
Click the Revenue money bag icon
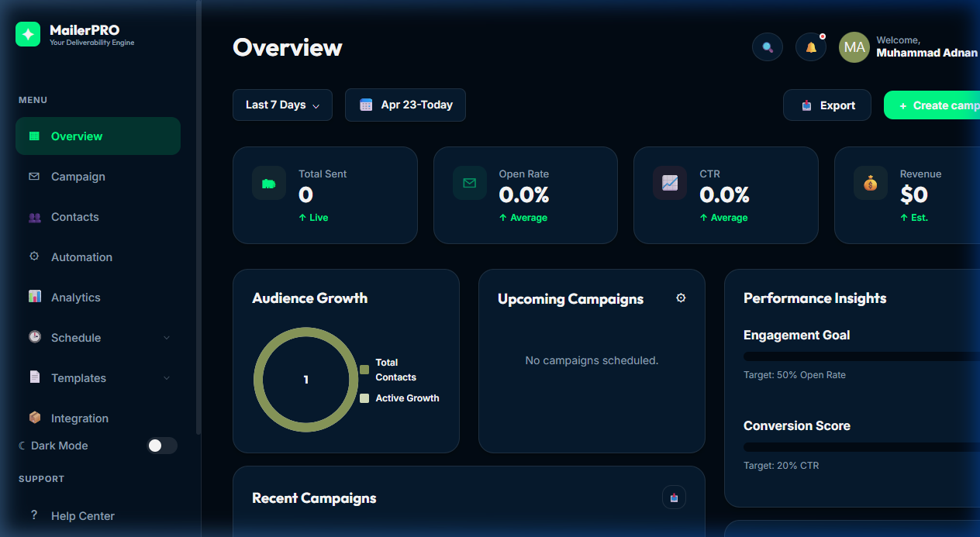click(x=870, y=184)
